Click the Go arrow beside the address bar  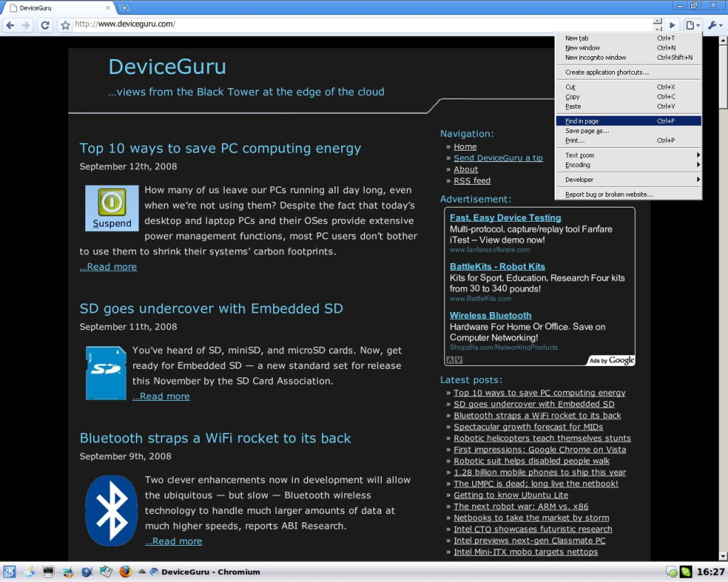tap(672, 25)
